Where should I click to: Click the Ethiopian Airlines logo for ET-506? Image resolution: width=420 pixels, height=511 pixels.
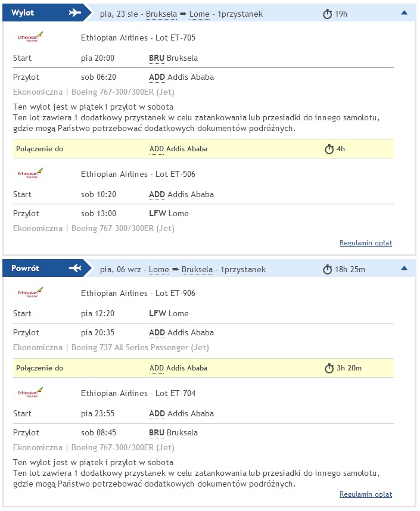click(x=30, y=173)
